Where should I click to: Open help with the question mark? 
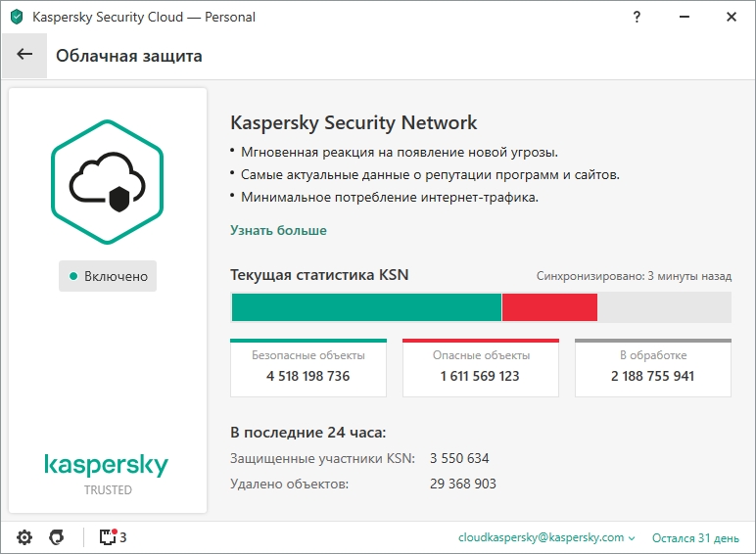tap(637, 17)
